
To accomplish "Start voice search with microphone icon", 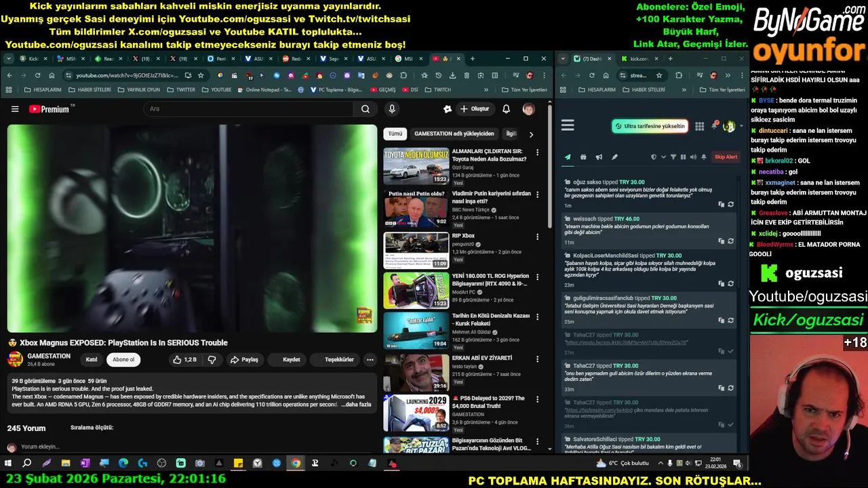I will point(392,109).
